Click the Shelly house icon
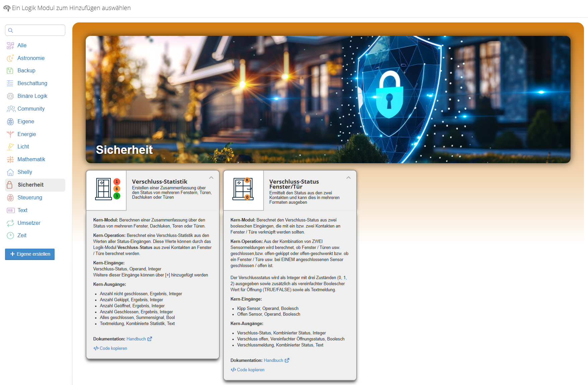The height and width of the screenshot is (385, 588). pos(10,172)
